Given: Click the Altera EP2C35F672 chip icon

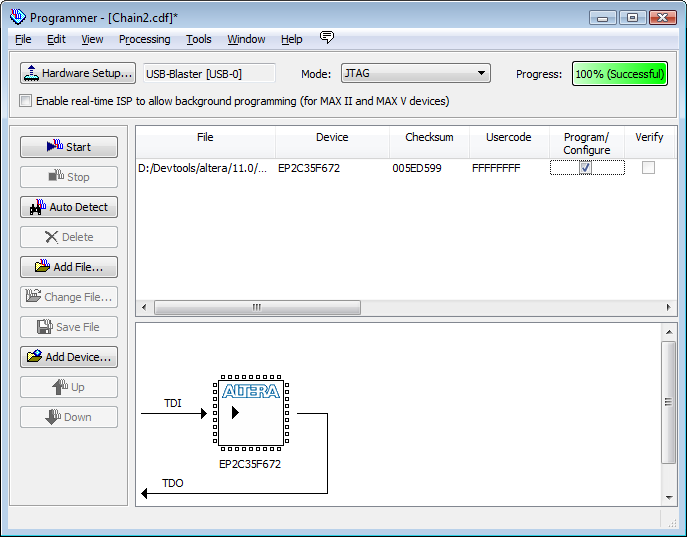Looking at the screenshot, I should tap(250, 412).
